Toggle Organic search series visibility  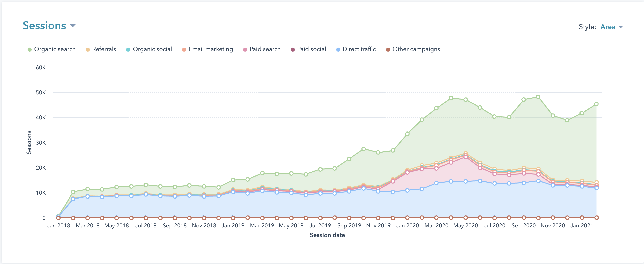55,49
